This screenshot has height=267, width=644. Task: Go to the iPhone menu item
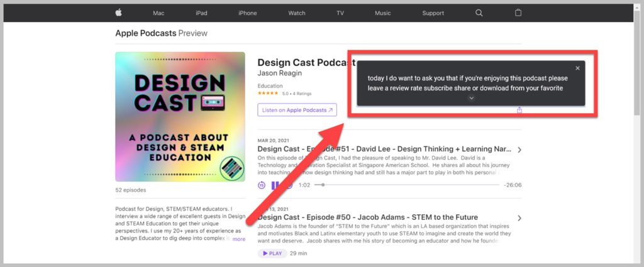(248, 13)
